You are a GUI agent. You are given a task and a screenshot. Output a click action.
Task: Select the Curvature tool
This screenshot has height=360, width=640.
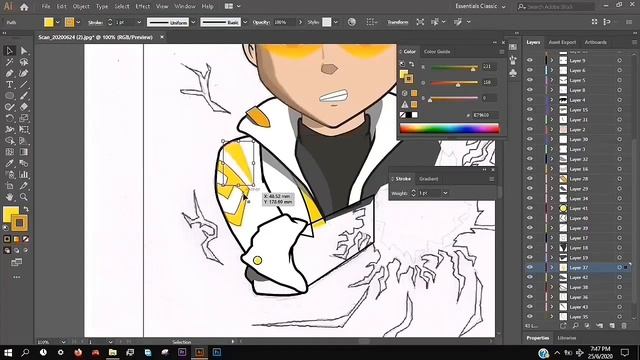(x=24, y=73)
